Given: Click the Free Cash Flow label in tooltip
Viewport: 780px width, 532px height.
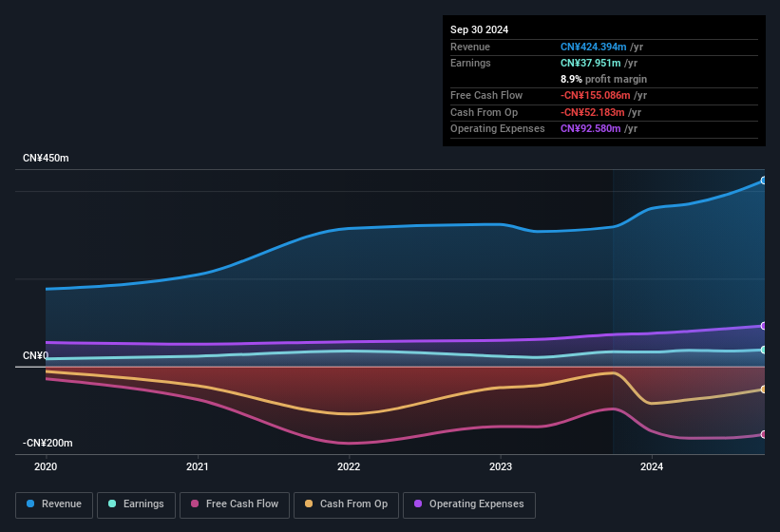Looking at the screenshot, I should [486, 95].
